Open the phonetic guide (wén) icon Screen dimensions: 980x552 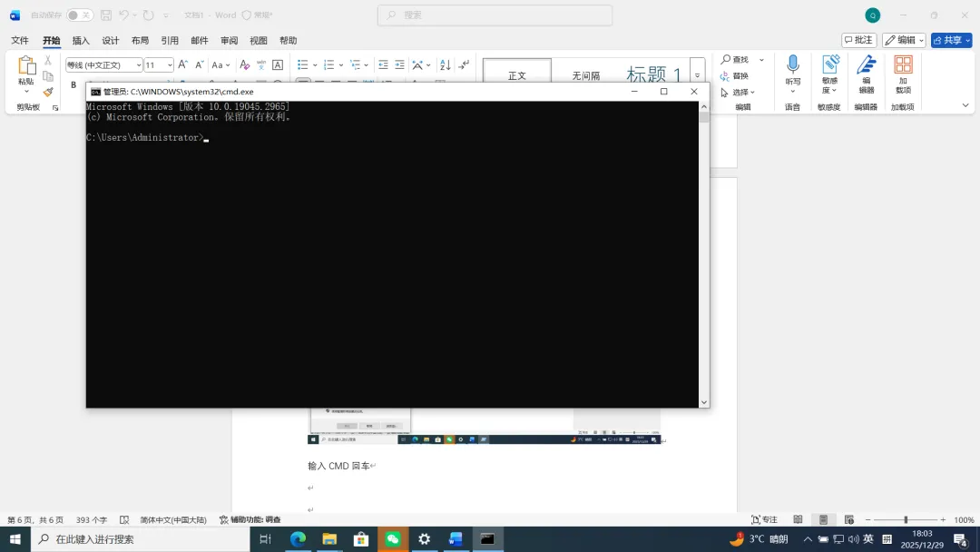pyautogui.click(x=260, y=64)
